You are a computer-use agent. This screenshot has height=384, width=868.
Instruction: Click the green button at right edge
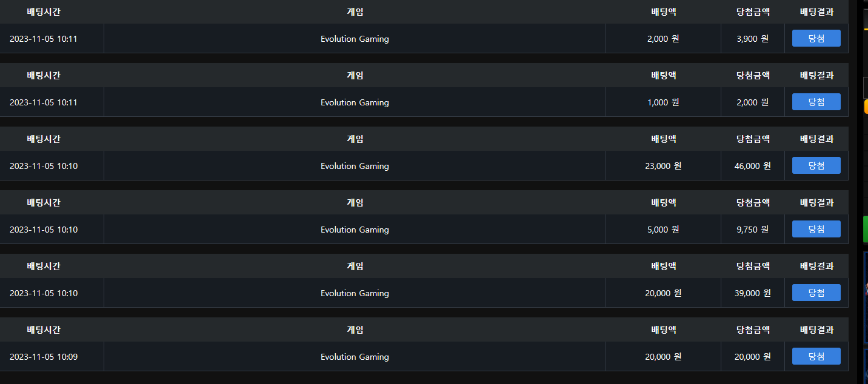pos(866,229)
